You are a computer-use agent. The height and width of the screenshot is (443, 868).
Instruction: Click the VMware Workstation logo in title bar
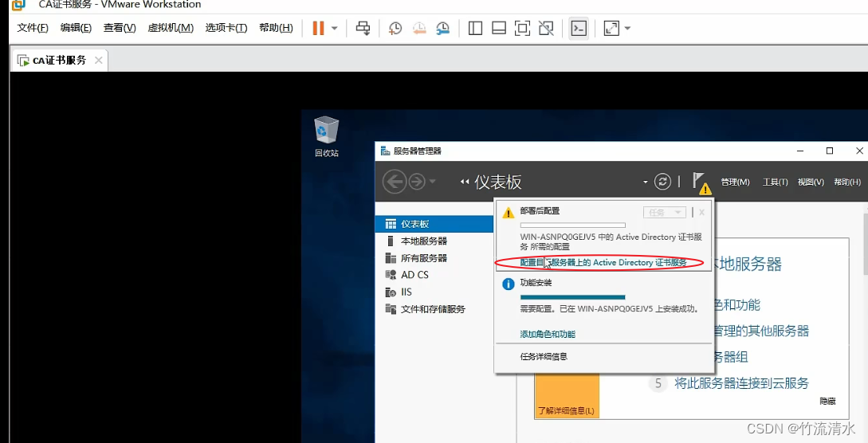click(18, 5)
